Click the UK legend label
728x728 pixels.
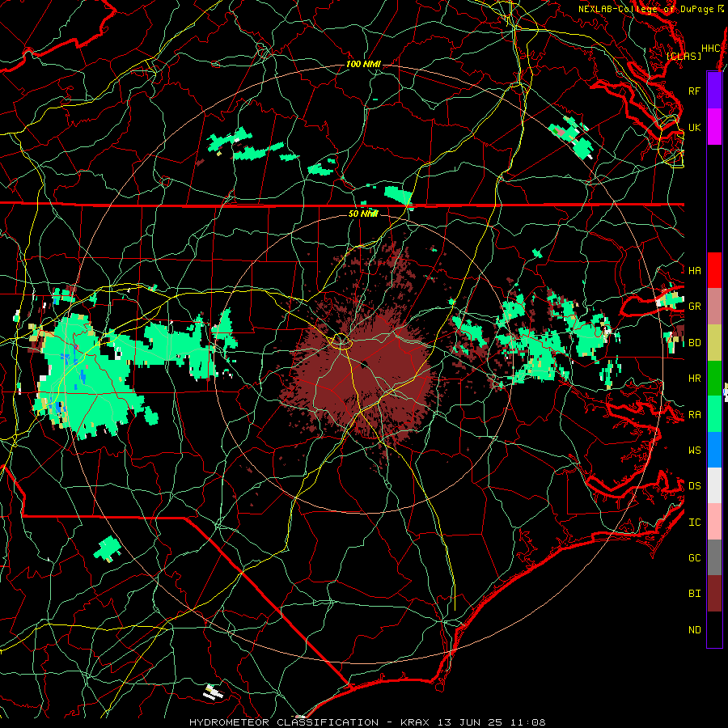click(695, 127)
